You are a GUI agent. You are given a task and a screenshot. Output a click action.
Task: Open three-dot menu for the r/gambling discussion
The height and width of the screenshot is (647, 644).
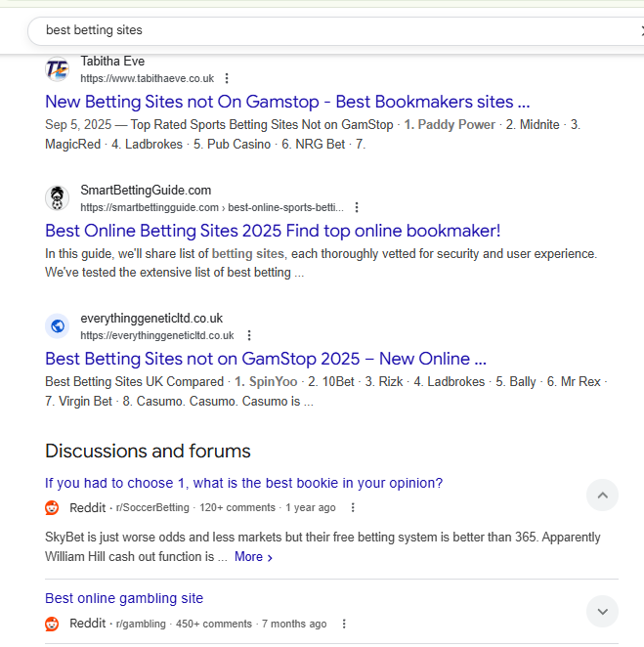pos(344,624)
